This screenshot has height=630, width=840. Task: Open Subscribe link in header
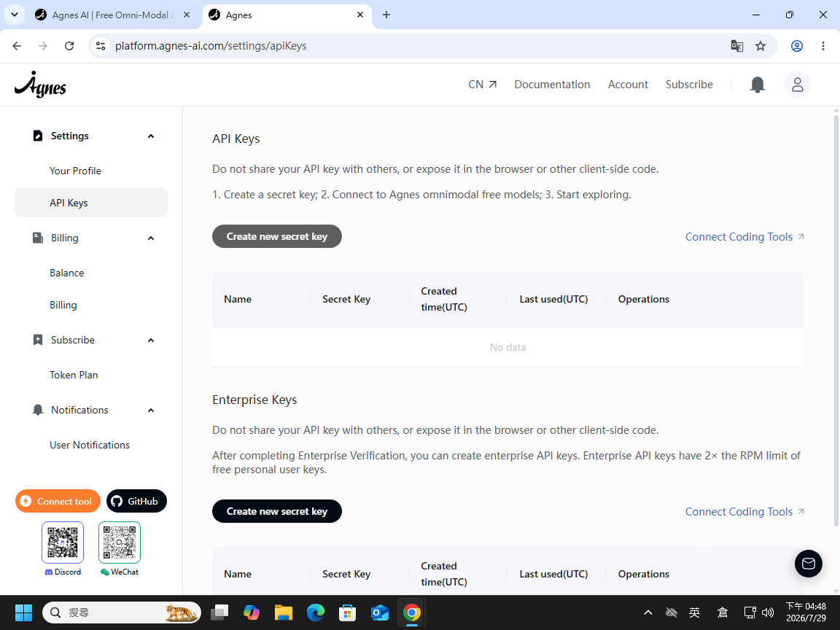689,85
